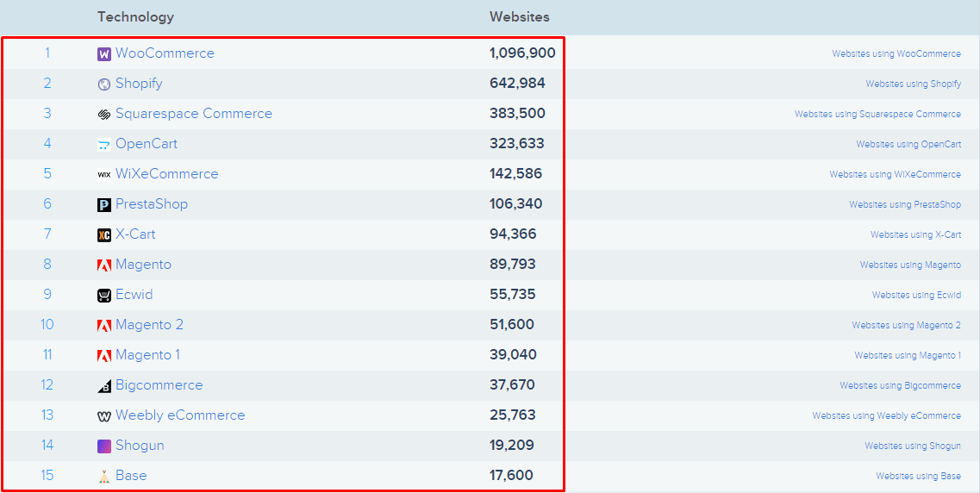Follow 'Websites using Shopify' link
This screenshot has width=980, height=493.
pos(913,84)
